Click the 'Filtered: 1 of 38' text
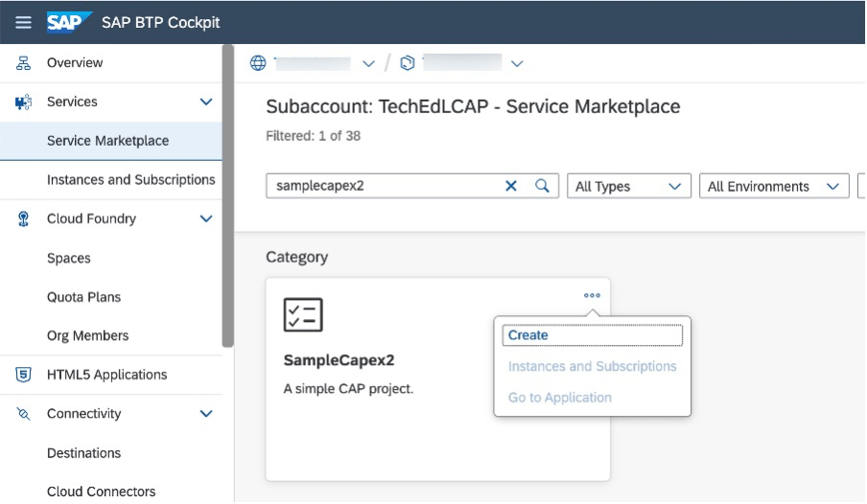The image size is (867, 504). point(313,136)
